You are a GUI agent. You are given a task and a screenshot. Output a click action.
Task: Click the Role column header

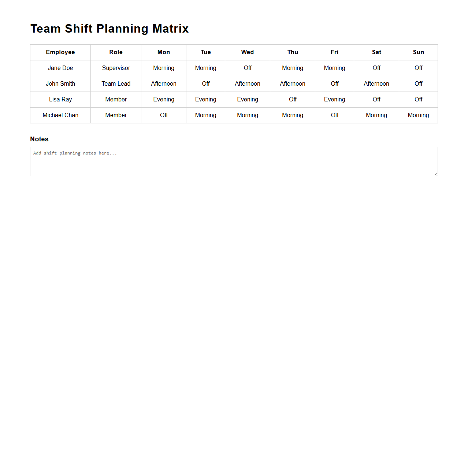click(116, 52)
